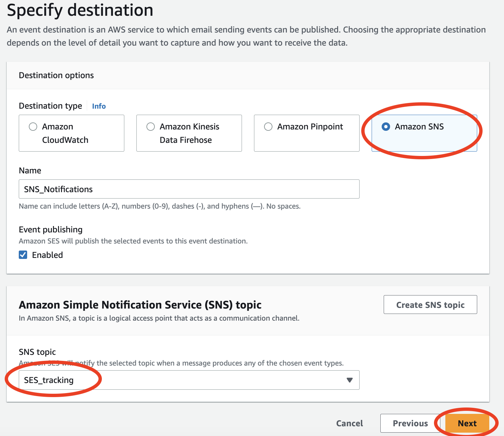504x436 pixels.
Task: Click Create SNS topic
Action: click(430, 305)
